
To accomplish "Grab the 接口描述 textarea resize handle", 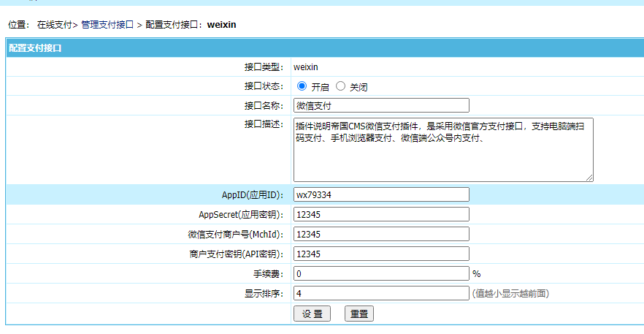I will [589, 177].
